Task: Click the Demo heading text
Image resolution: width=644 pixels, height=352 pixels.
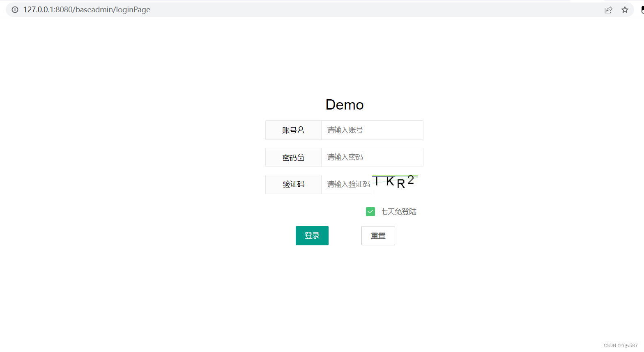Action: click(x=345, y=105)
